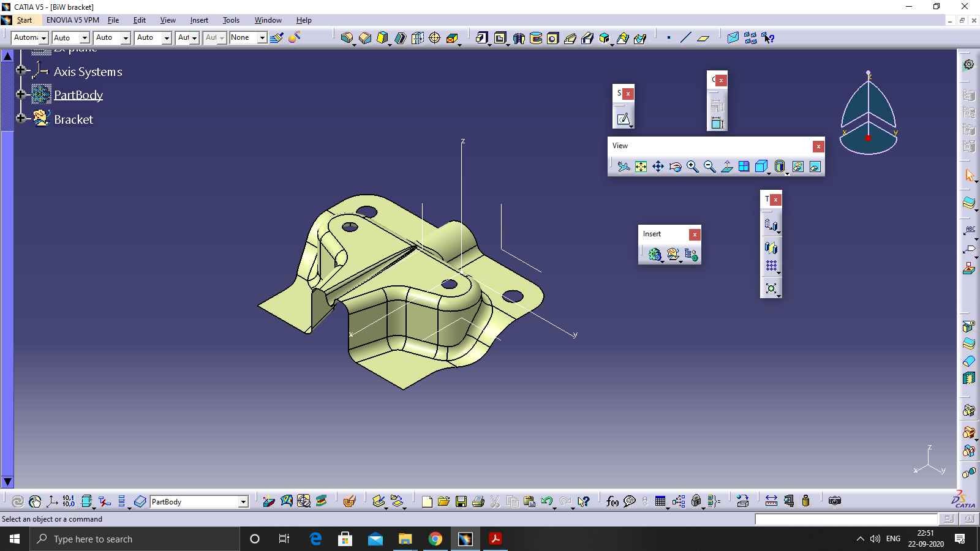The height and width of the screenshot is (551, 980).
Task: Open the PartBody combo box dropdown
Action: click(x=243, y=502)
